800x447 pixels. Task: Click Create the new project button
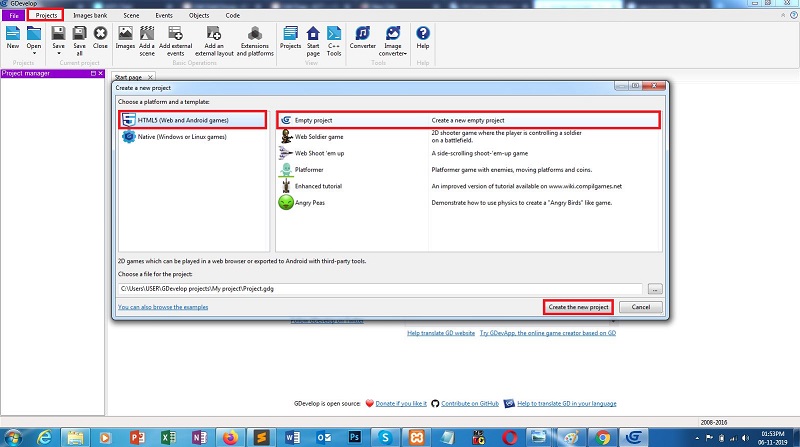coord(578,307)
